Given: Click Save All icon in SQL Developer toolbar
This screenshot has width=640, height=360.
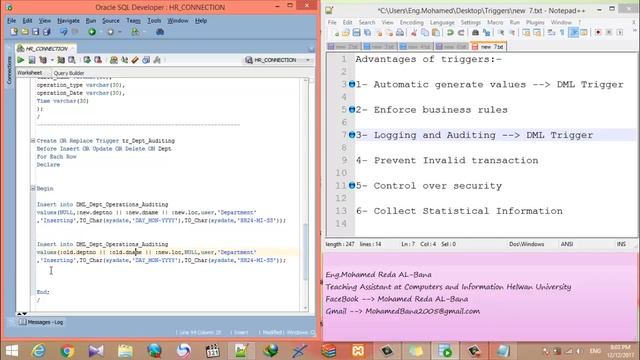Looking at the screenshot, I should pos(47,31).
